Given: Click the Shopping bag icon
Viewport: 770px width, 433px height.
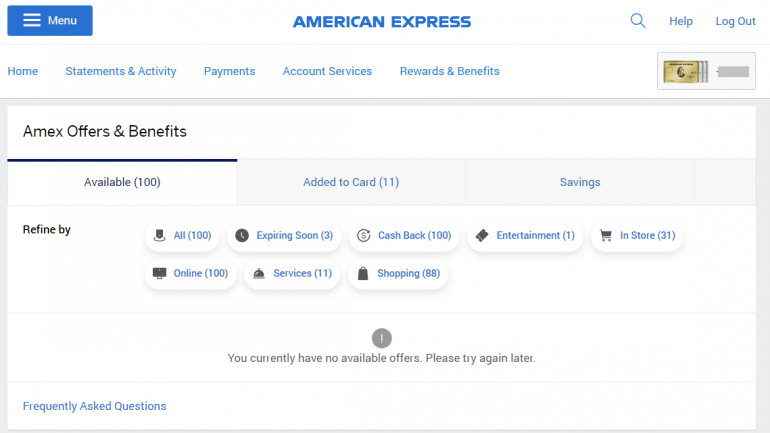Looking at the screenshot, I should [363, 274].
